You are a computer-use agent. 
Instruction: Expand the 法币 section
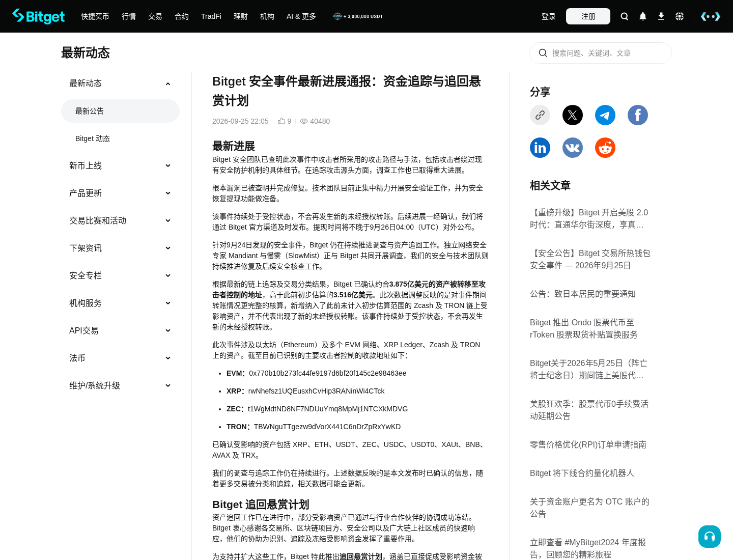(168, 358)
